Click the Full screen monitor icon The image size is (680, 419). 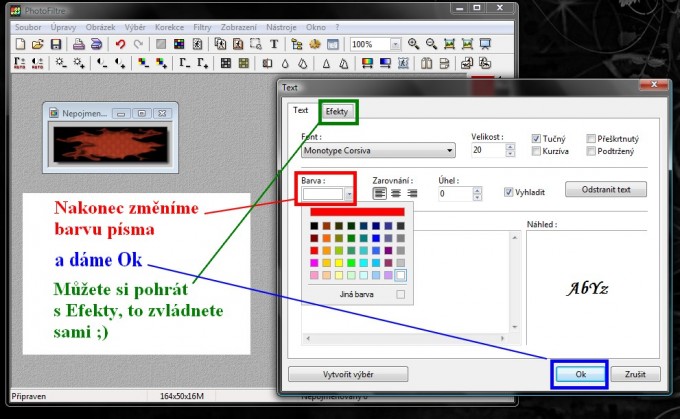tap(485, 44)
